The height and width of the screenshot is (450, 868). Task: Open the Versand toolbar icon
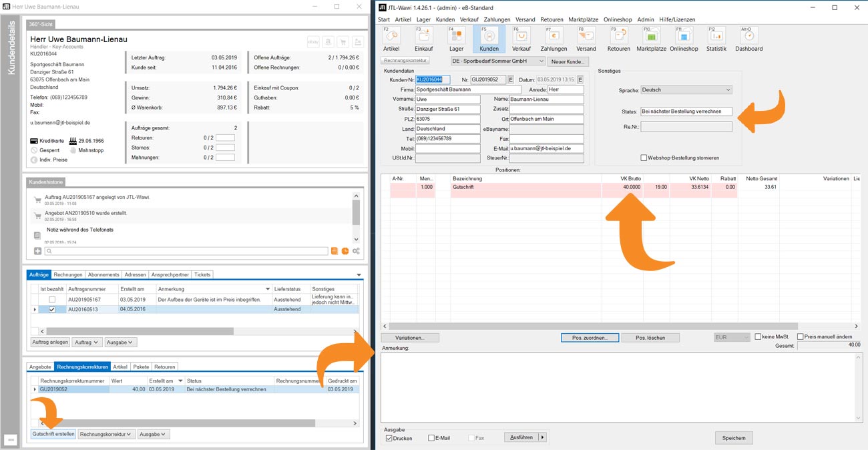tap(586, 39)
